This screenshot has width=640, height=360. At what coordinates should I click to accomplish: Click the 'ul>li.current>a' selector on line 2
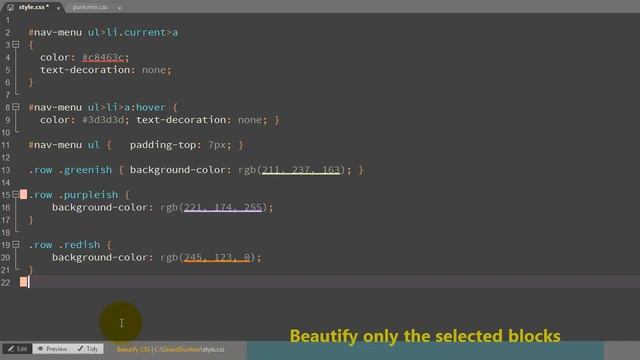pyautogui.click(x=133, y=32)
